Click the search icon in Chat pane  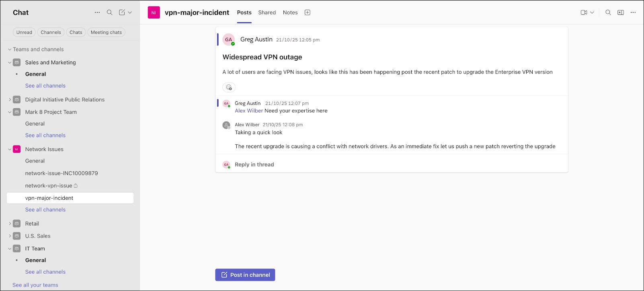coord(109,12)
